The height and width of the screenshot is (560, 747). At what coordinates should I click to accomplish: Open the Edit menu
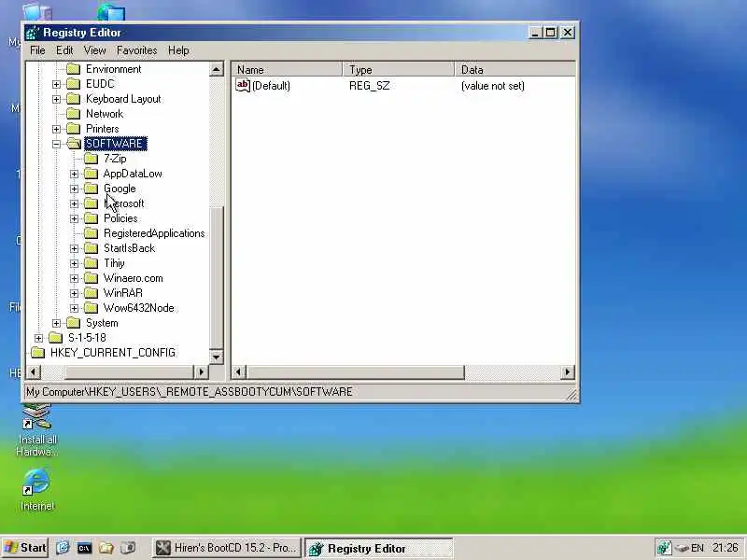pyautogui.click(x=64, y=50)
